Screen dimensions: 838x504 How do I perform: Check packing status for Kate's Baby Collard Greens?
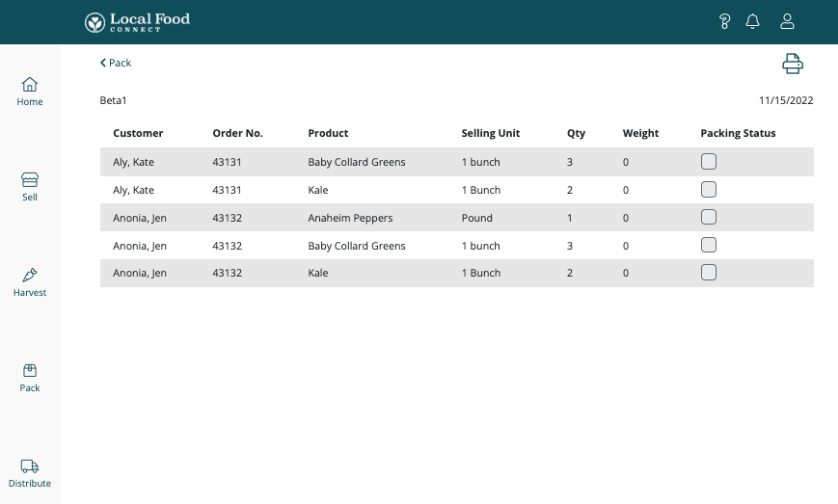pos(709,162)
